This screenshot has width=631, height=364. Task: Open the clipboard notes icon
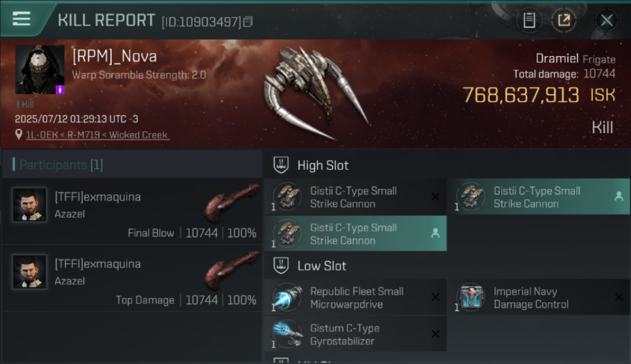pos(529,20)
